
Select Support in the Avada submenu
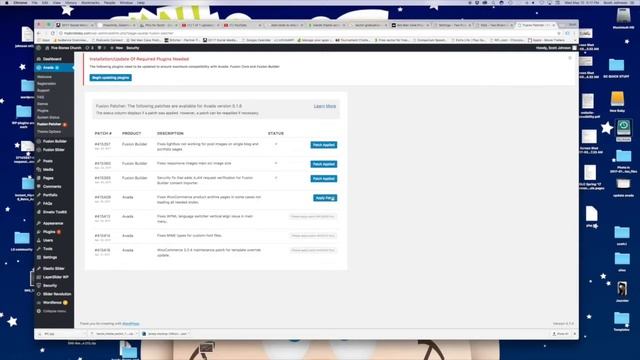coord(43,91)
